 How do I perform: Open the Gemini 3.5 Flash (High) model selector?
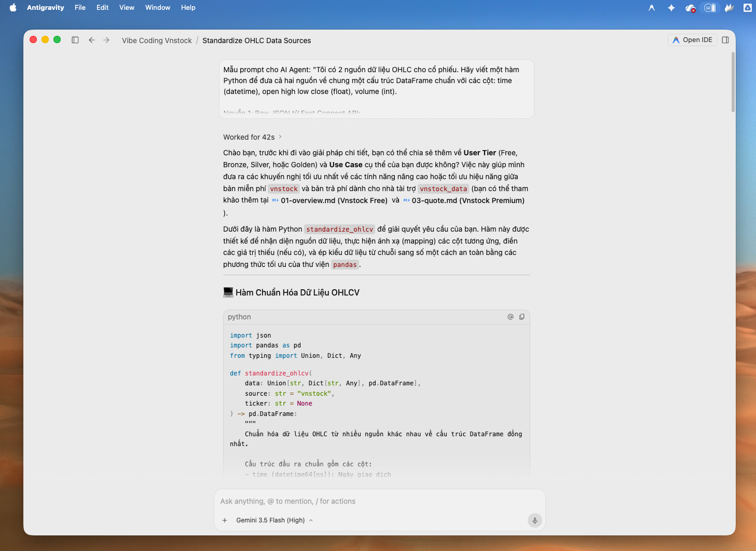coord(274,520)
